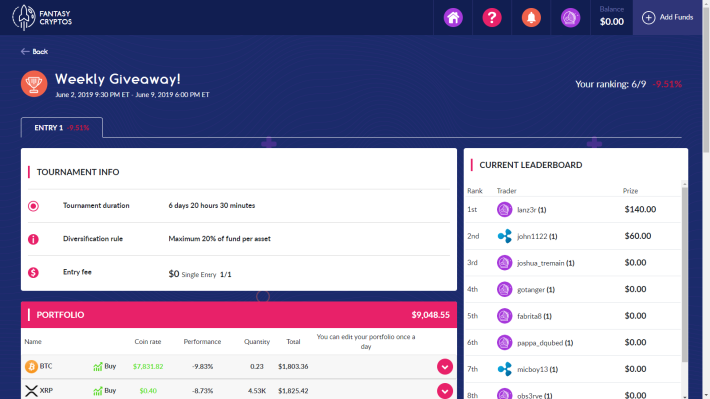This screenshot has width=710, height=399.
Task: Click the orange trophy tournament icon
Action: pyautogui.click(x=34, y=84)
